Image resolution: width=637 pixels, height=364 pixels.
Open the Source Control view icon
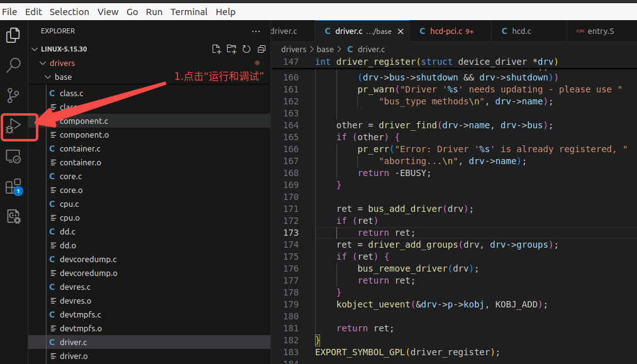pyautogui.click(x=13, y=96)
